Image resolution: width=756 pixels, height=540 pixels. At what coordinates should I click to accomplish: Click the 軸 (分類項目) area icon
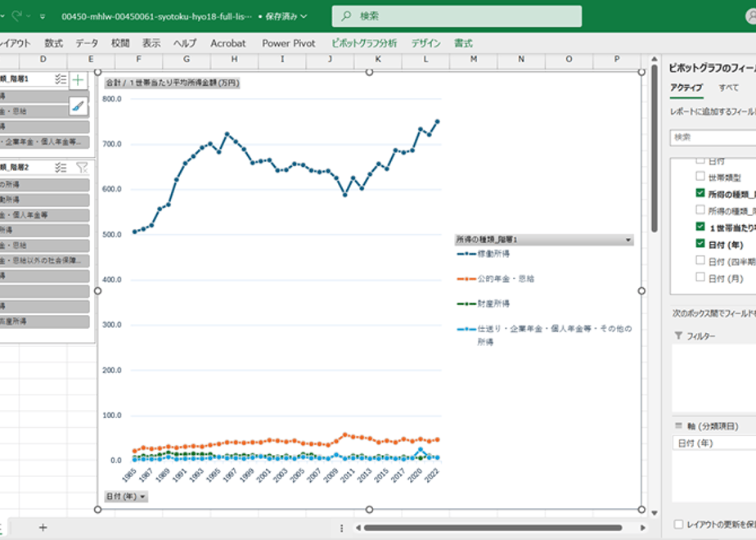678,425
